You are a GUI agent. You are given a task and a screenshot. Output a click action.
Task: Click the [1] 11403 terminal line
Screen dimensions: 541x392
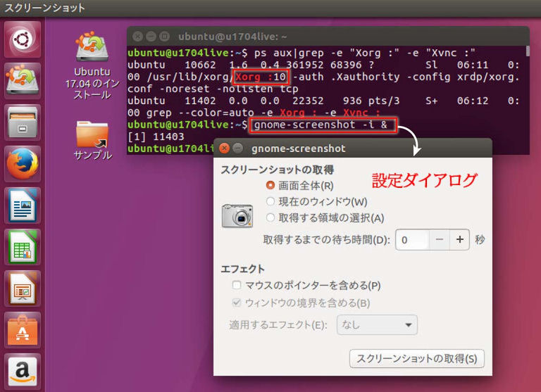pyautogui.click(x=156, y=137)
